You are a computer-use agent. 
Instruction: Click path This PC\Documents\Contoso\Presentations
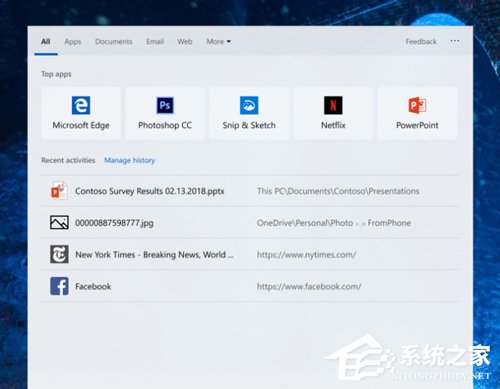point(338,191)
